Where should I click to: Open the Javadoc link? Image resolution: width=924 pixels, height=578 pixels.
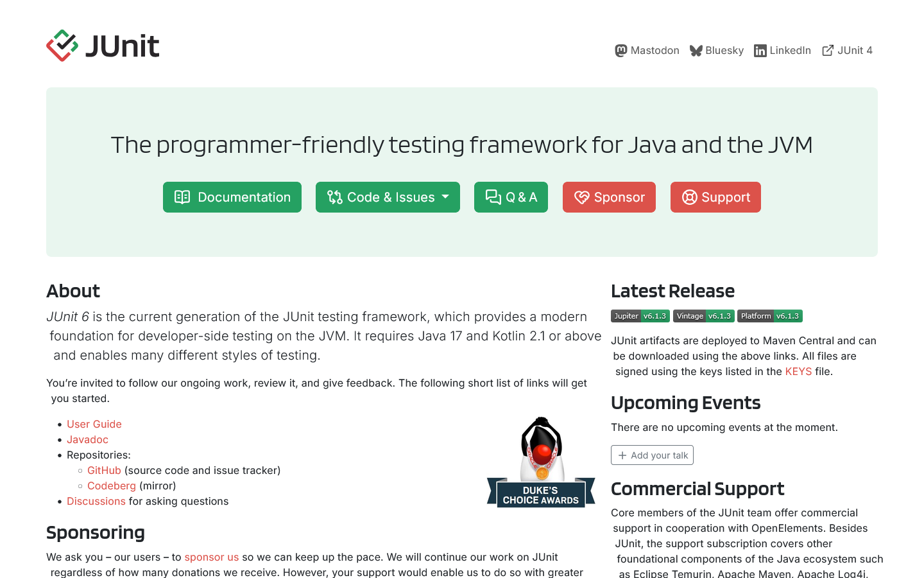point(87,440)
